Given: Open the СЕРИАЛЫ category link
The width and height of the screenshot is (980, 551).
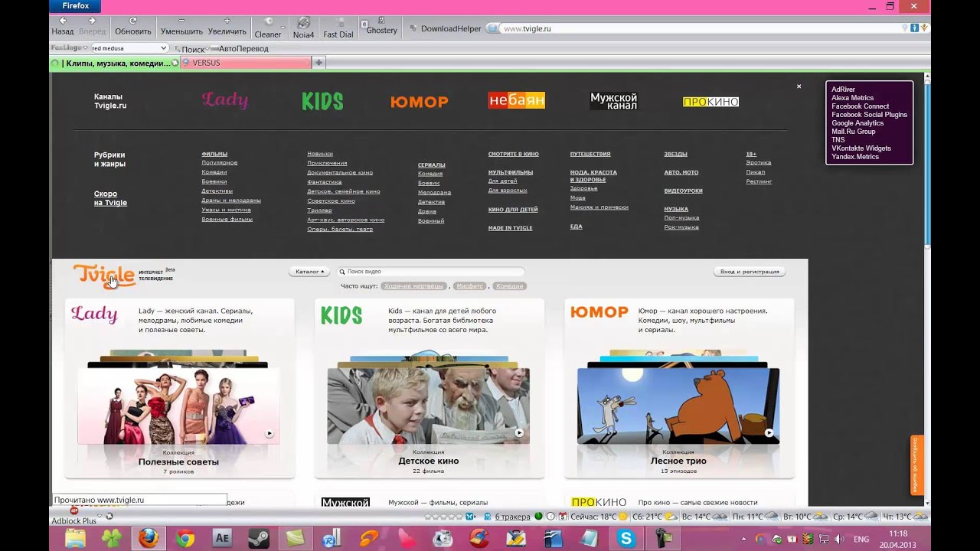Looking at the screenshot, I should tap(431, 165).
